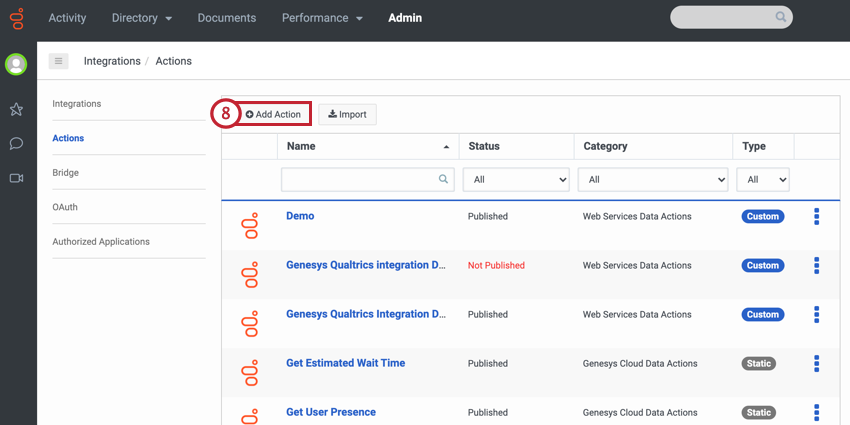Expand the Status filter dropdown
The image size is (850, 425).
[516, 180]
